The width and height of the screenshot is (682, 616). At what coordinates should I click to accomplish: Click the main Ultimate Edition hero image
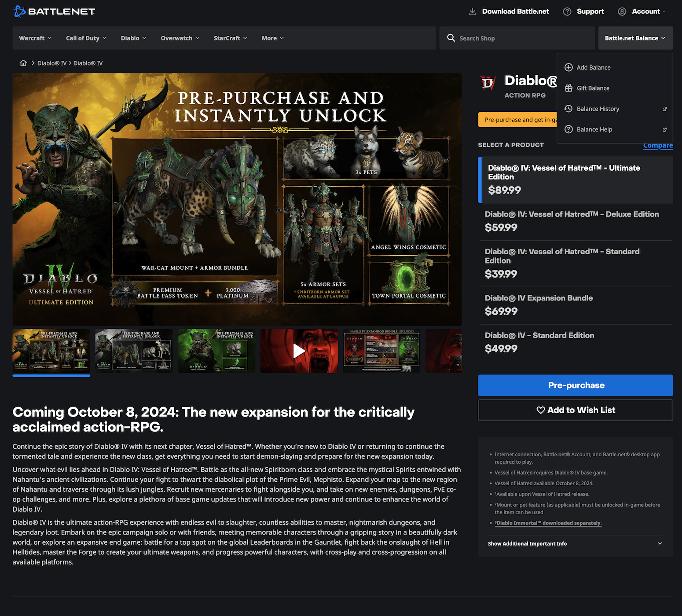237,199
